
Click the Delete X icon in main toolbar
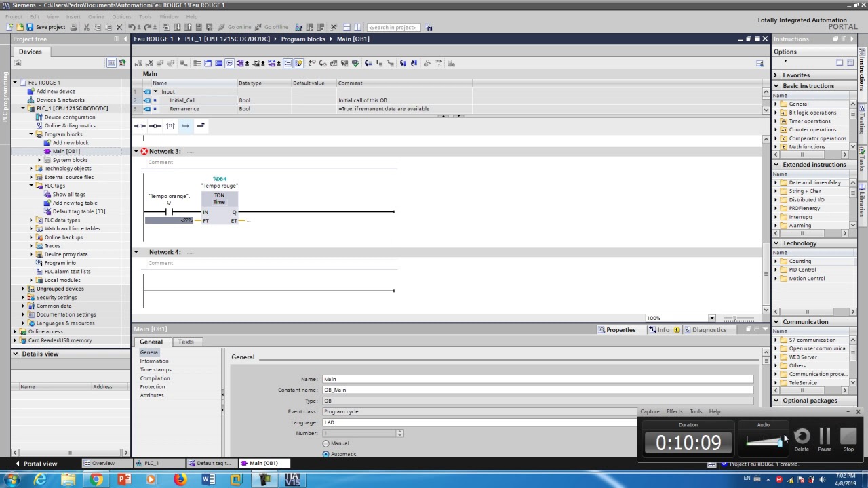[x=119, y=27]
